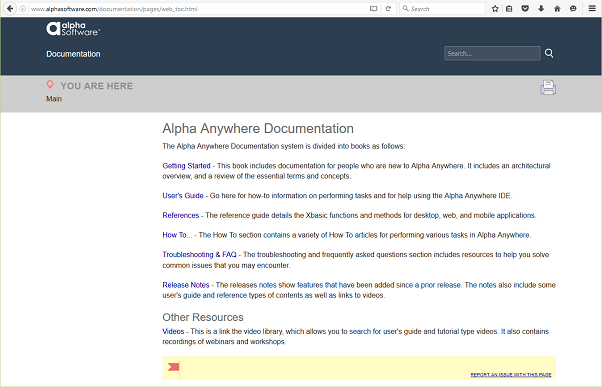Open Pocket shield icon in toolbar
This screenshot has height=387, width=602.
point(525,8)
